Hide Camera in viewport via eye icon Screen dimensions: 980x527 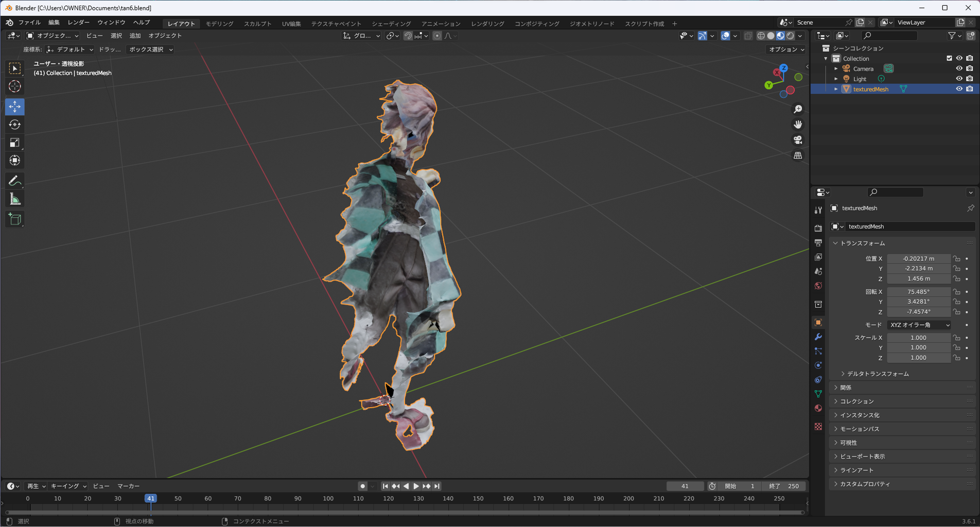click(959, 68)
